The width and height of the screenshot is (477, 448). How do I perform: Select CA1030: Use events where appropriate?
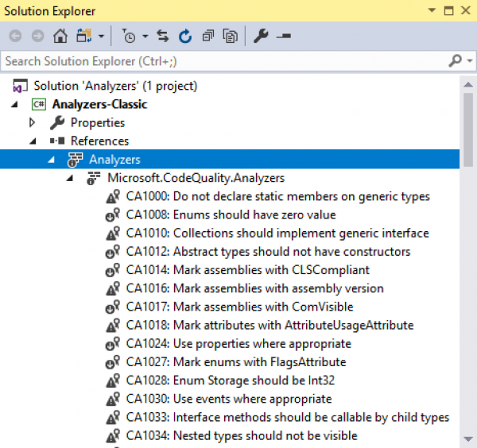pyautogui.click(x=229, y=399)
